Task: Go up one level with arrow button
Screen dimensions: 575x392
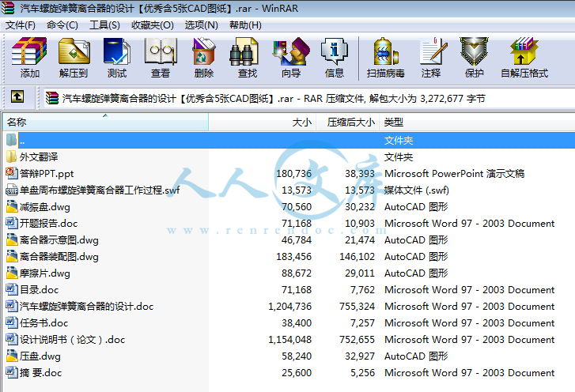Action: click(17, 96)
